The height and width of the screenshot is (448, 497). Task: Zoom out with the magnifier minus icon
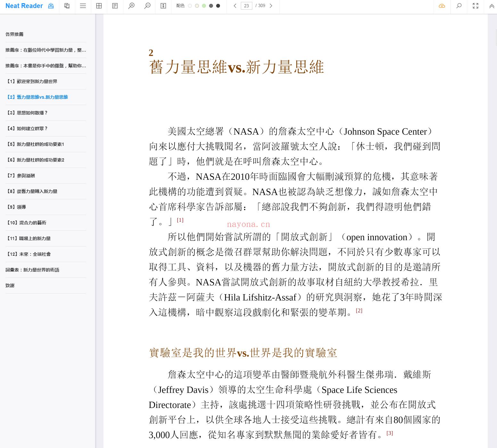click(x=147, y=6)
